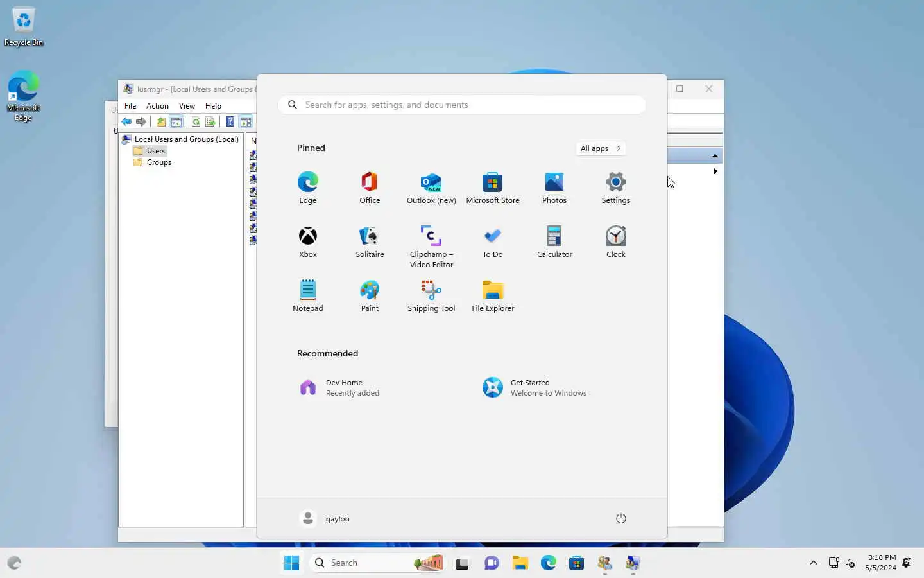This screenshot has height=578, width=924.
Task: Select the Groups folder in tree
Action: tap(153, 162)
